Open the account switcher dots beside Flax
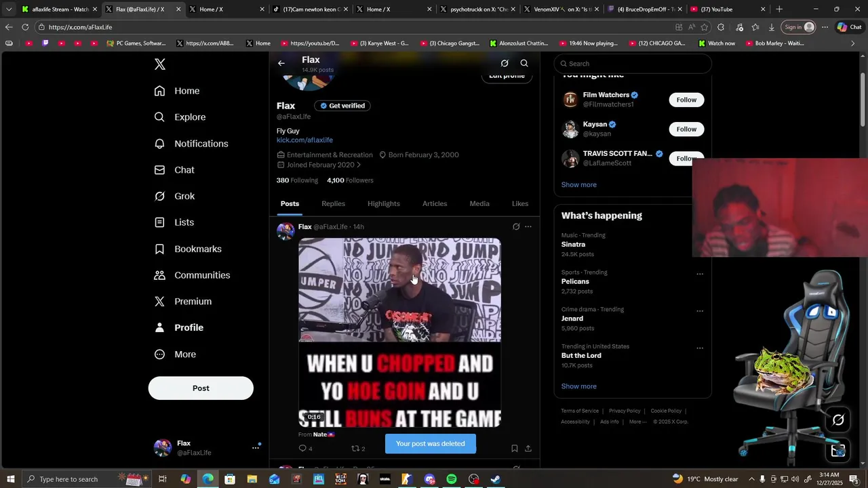 (256, 447)
